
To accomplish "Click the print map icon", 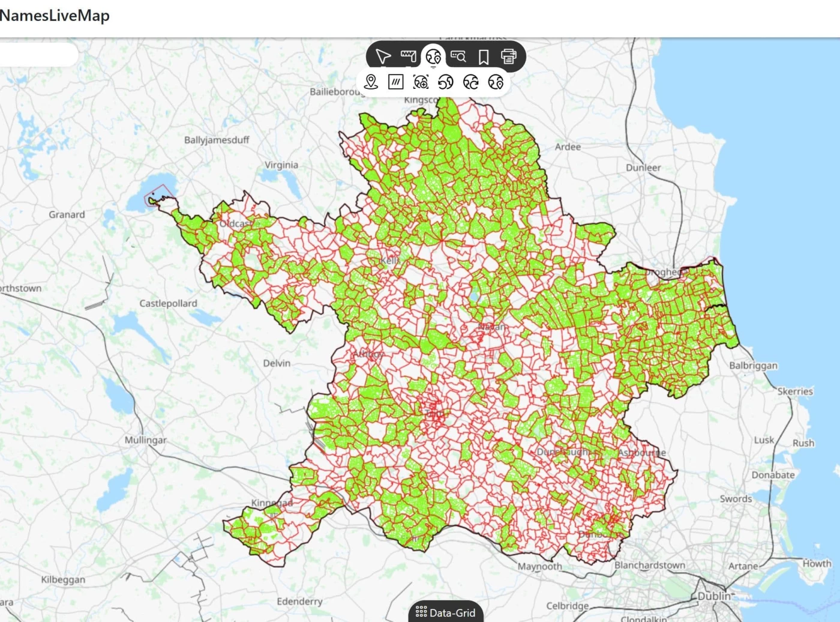I will point(509,56).
